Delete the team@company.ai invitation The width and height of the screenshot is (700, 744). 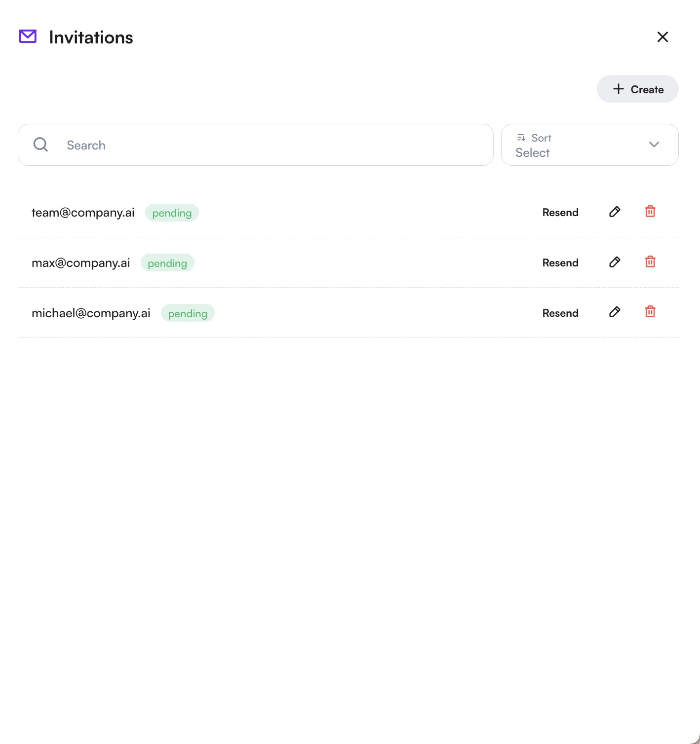(650, 212)
